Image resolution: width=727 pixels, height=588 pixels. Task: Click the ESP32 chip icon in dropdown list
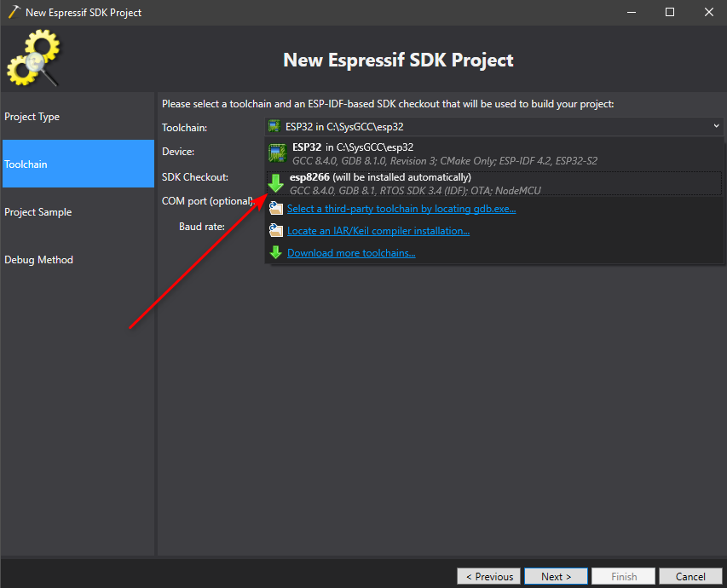[x=277, y=153]
